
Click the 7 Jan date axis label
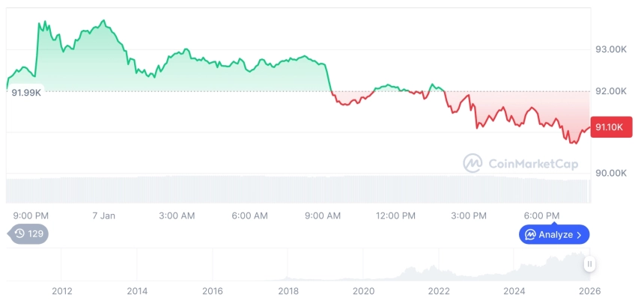(103, 215)
